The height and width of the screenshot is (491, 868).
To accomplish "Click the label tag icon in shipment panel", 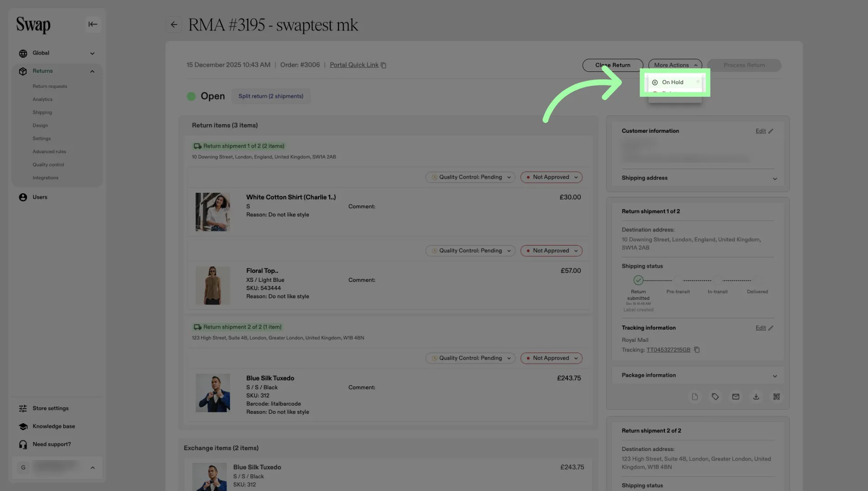I will tap(715, 397).
